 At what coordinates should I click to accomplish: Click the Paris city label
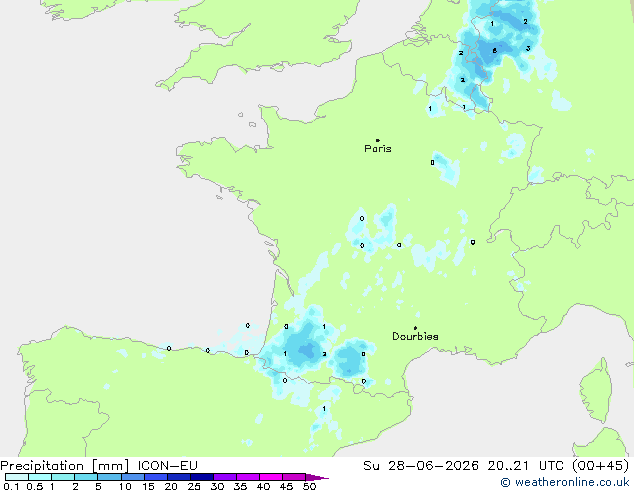point(378,148)
